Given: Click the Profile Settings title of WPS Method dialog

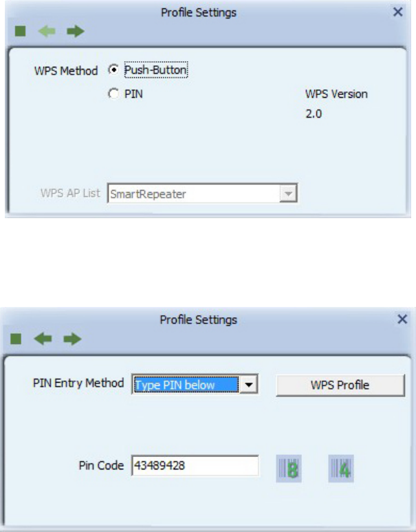Looking at the screenshot, I should pos(198,12).
